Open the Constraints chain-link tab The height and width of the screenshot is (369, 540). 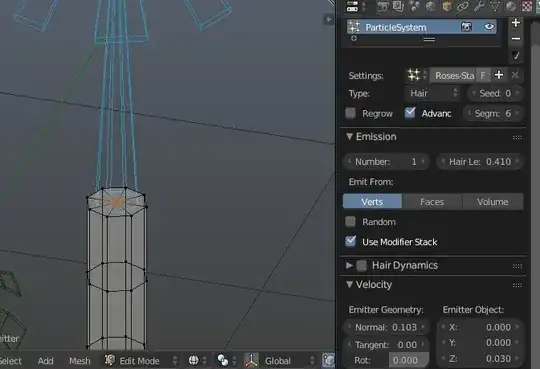click(x=463, y=6)
